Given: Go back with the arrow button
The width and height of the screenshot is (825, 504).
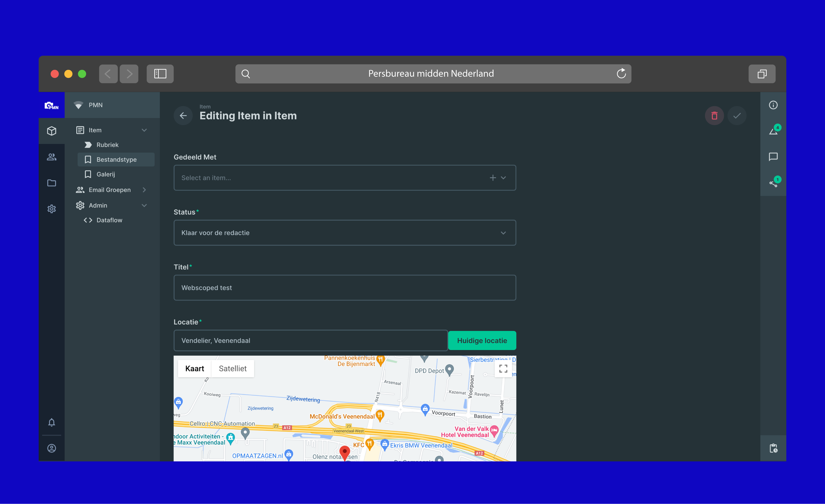Looking at the screenshot, I should click(x=183, y=116).
